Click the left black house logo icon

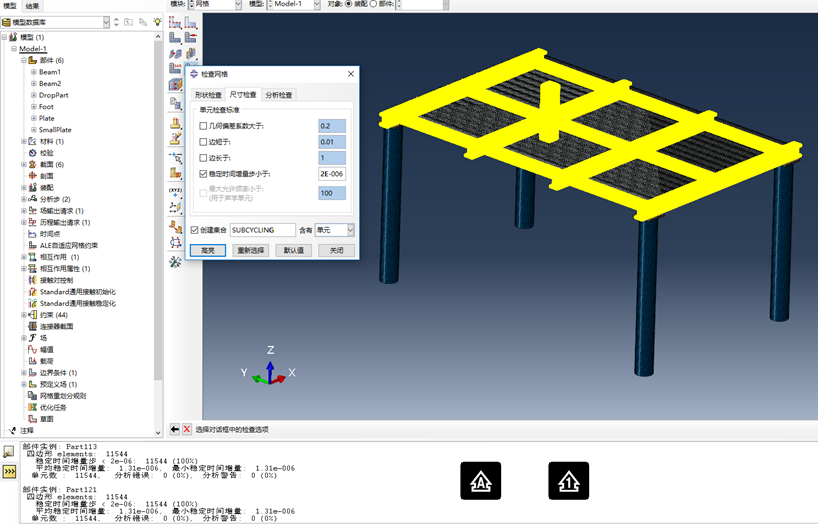(480, 481)
